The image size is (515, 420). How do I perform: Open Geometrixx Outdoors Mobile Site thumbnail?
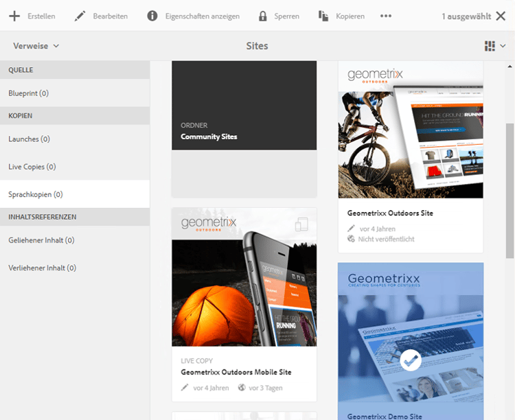point(244,277)
